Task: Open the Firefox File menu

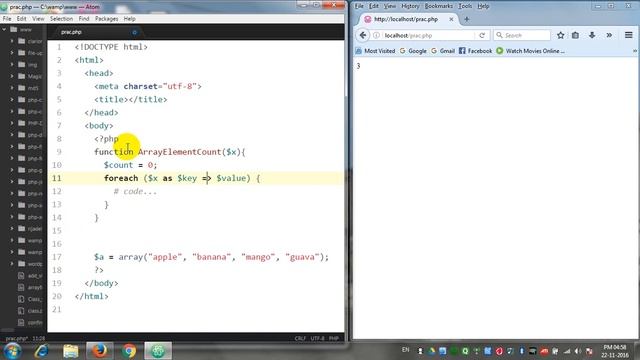Action: [359, 6]
